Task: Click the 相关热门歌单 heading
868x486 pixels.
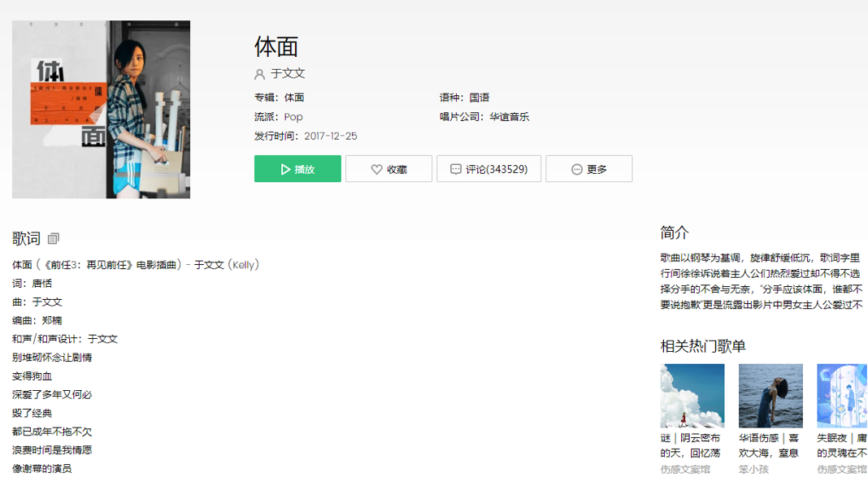Action: pyautogui.click(x=703, y=346)
